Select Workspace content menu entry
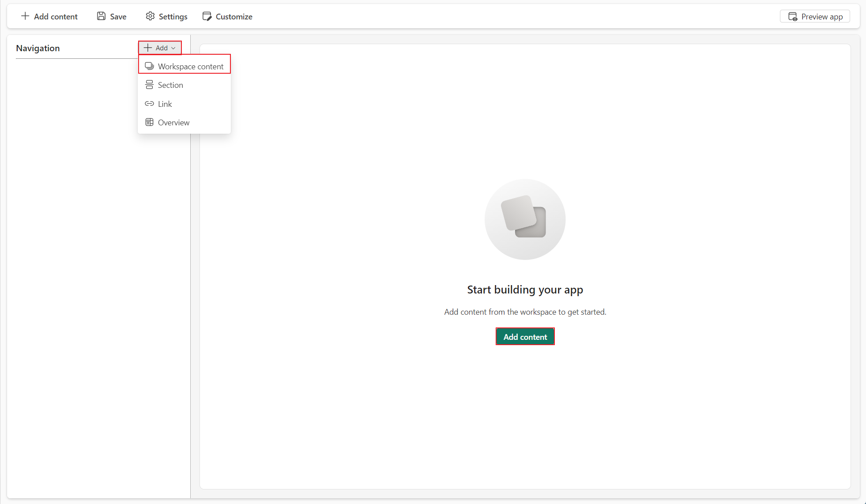Viewport: 866px width, 504px height. [x=191, y=67]
